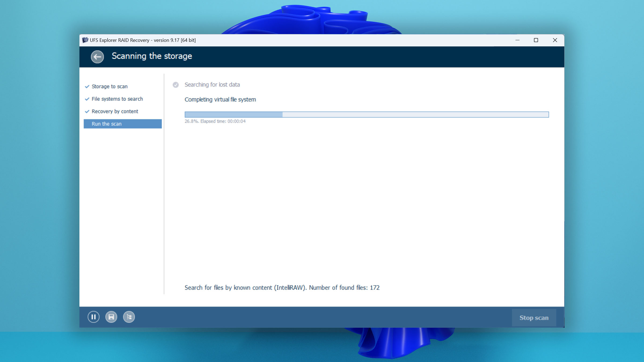
Task: Select the File systems to search step
Action: (117, 99)
